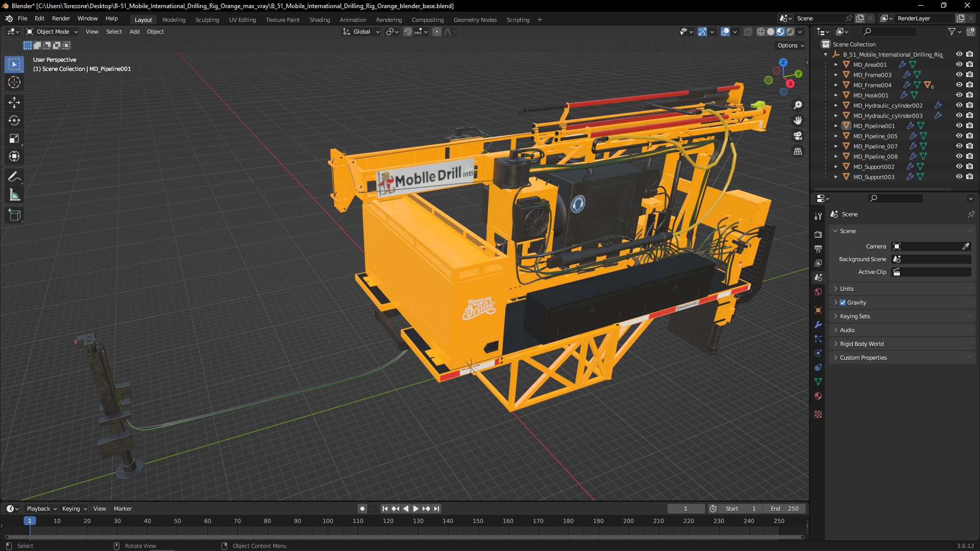
Task: Open the Output properties tab
Action: (x=818, y=248)
